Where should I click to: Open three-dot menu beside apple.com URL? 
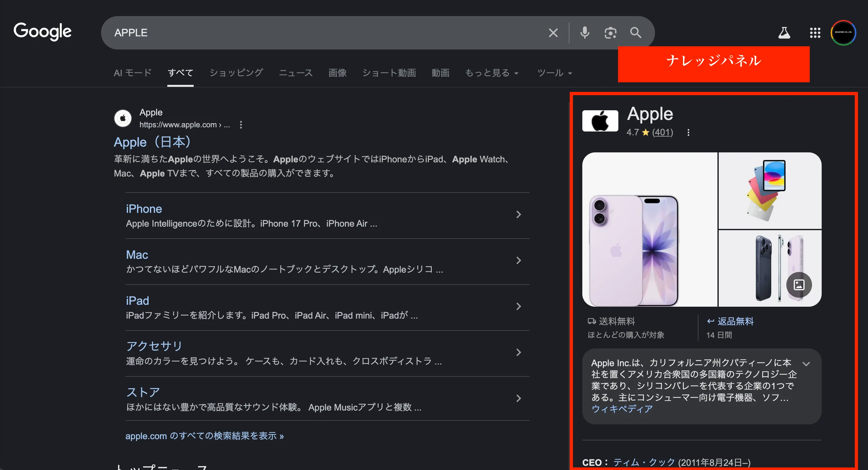[x=241, y=125]
